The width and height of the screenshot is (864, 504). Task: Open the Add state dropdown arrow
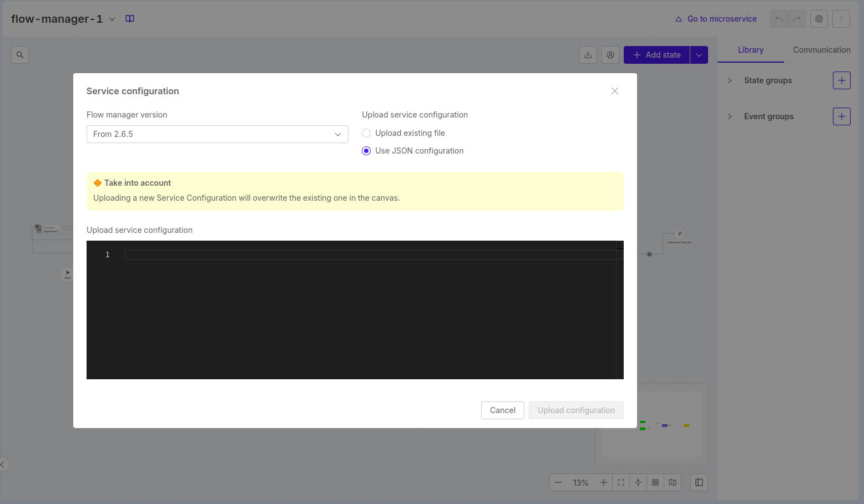click(x=699, y=55)
